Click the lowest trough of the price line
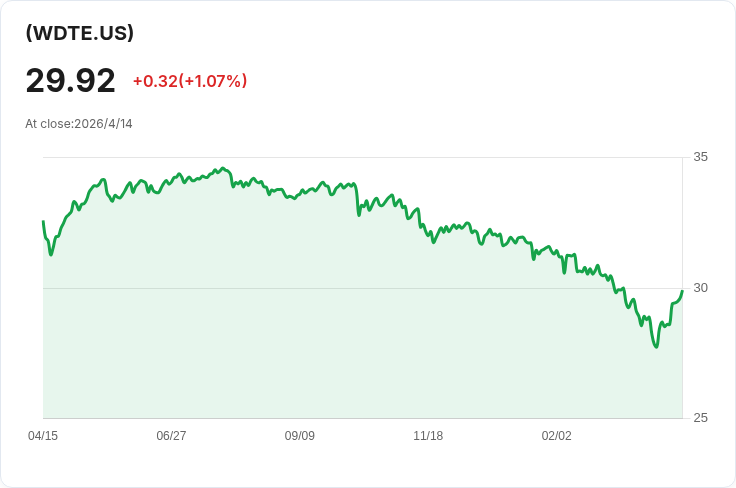 click(656, 347)
